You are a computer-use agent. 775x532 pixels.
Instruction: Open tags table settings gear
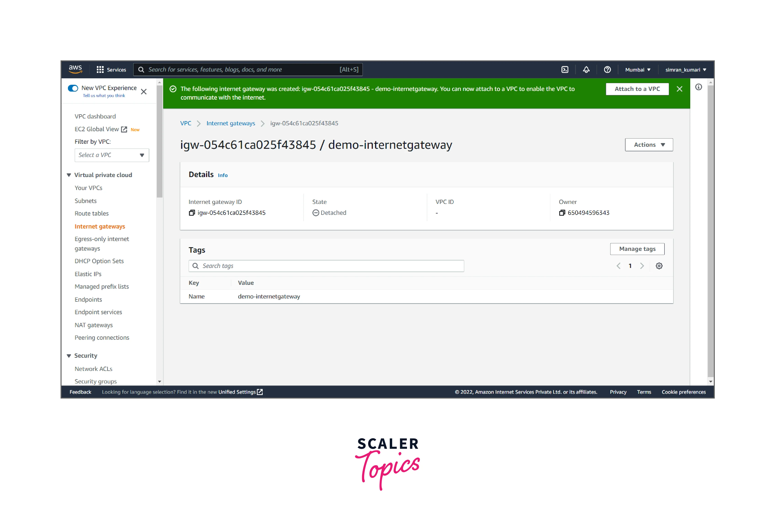click(659, 266)
